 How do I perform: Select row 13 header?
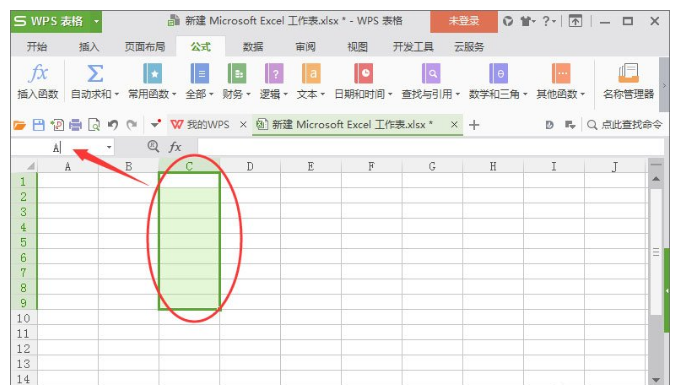click(24, 364)
